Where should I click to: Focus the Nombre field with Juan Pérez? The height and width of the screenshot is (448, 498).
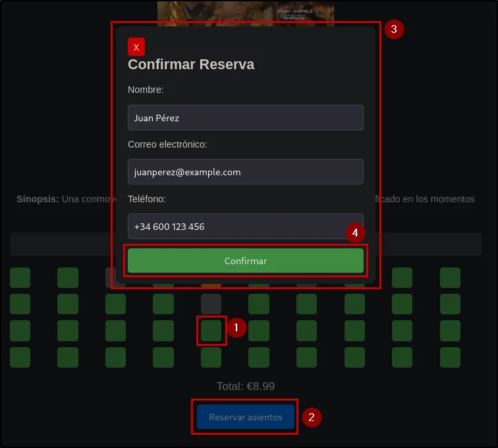[246, 117]
